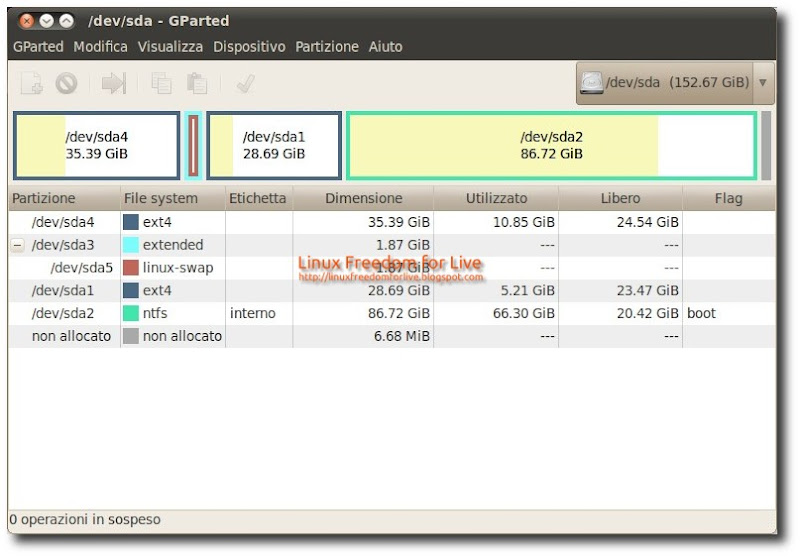800x557 pixels.
Task: Sort by File system column header
Action: click(172, 198)
